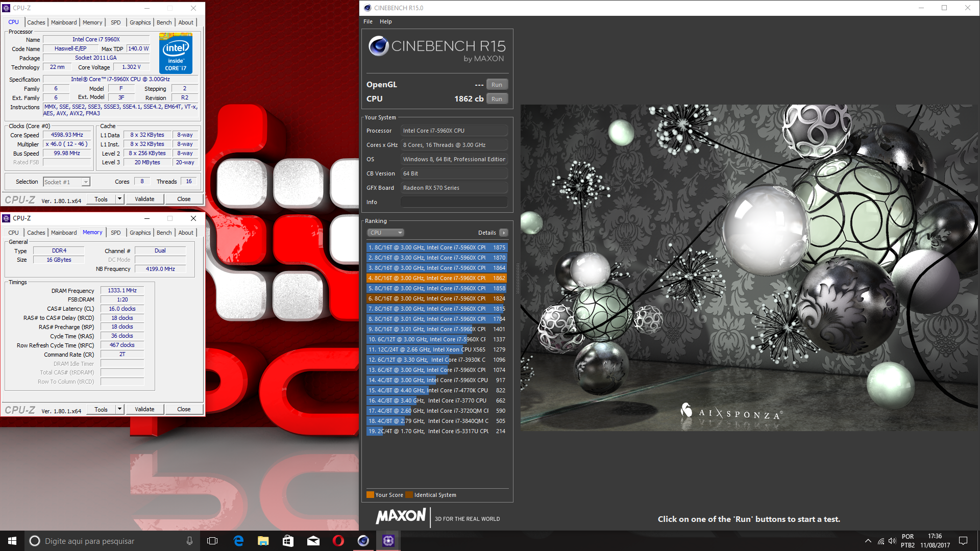Click Intel Core i7 logo in CPU-Z

point(176,53)
